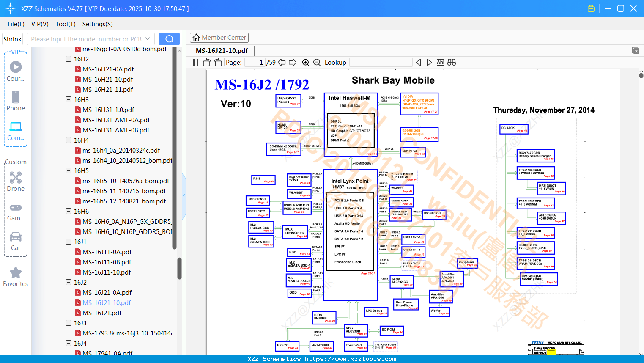Image resolution: width=644 pixels, height=363 pixels.
Task: Open the Tool(T) menu
Action: 66,24
